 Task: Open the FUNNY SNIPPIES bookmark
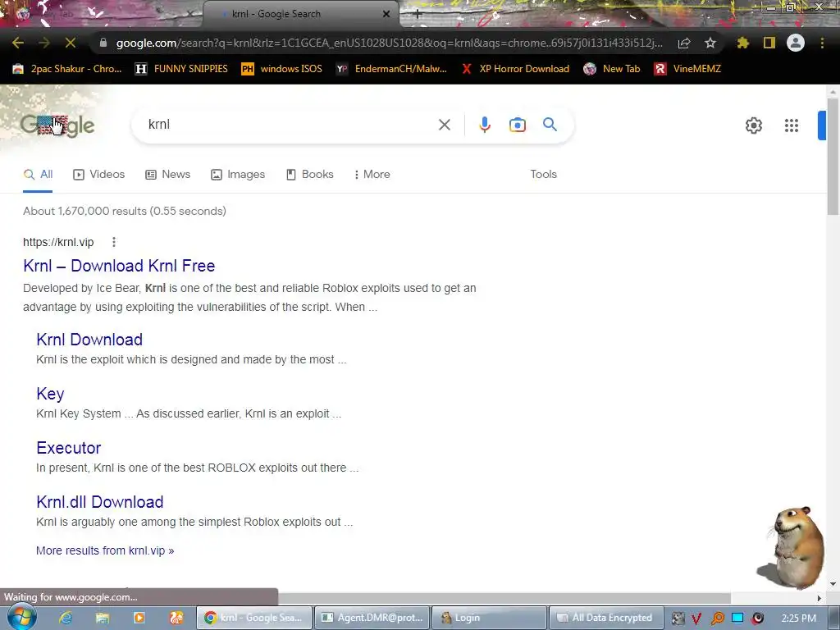[181, 69]
